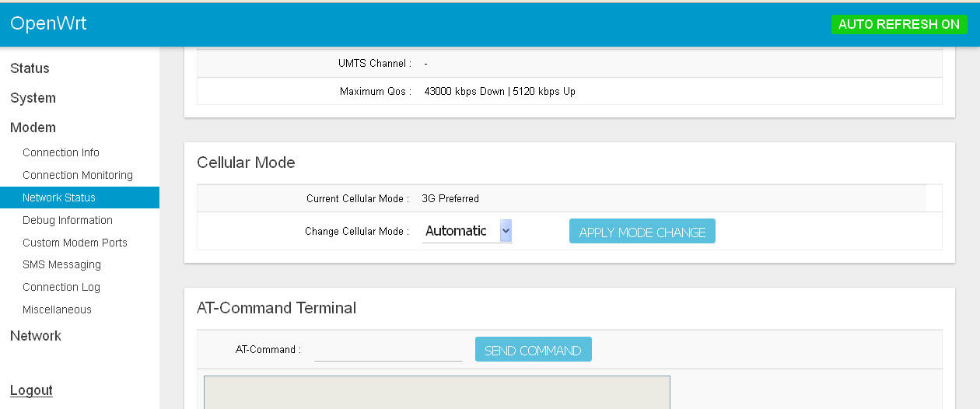Expand the System menu section

click(x=33, y=98)
